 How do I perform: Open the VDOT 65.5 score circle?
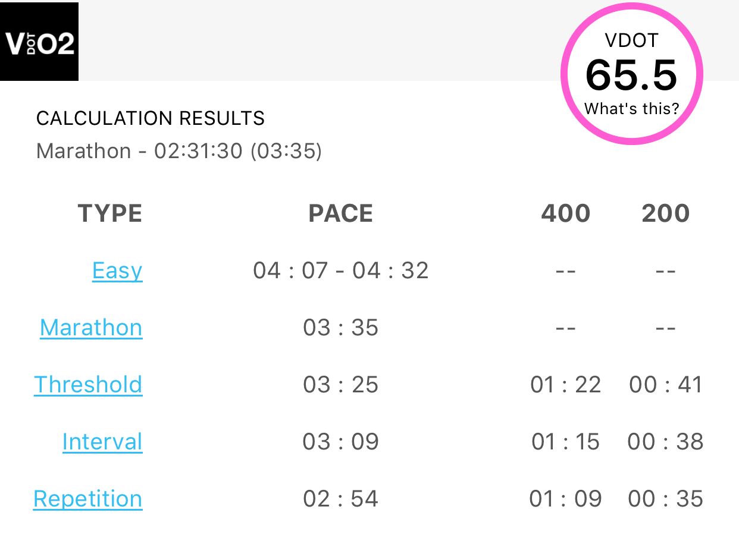click(x=632, y=74)
